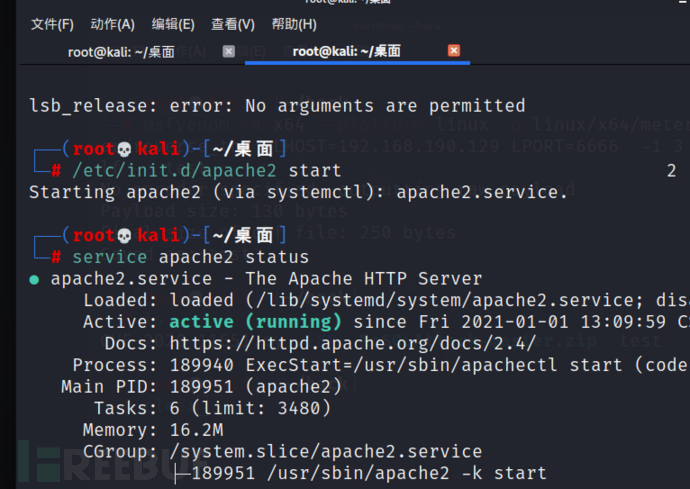Close the active tab with red X
This screenshot has height=489, width=690.
pos(454,51)
